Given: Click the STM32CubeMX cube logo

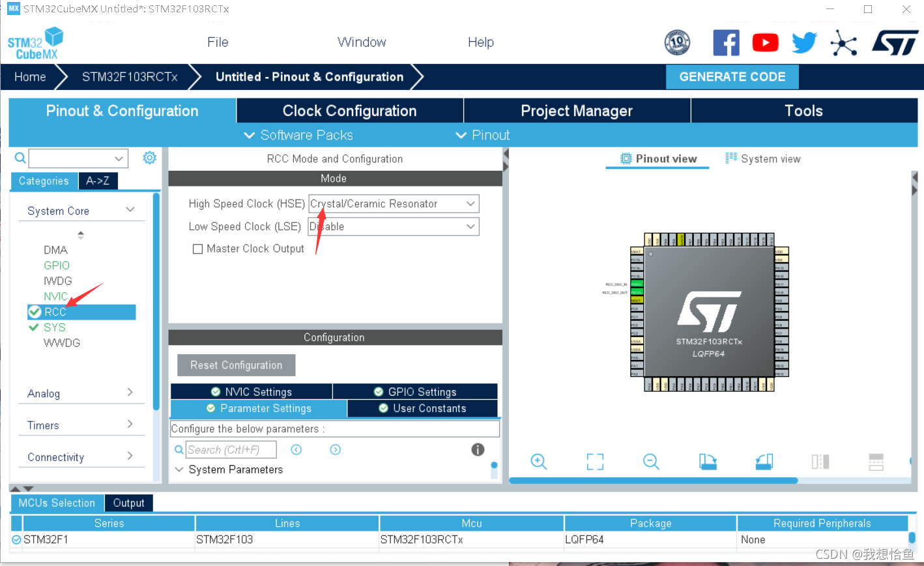Looking at the screenshot, I should coord(36,43).
